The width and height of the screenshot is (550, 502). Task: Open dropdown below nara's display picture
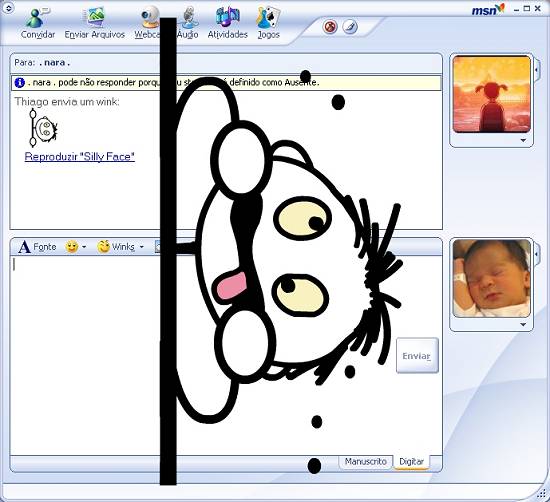click(523, 140)
